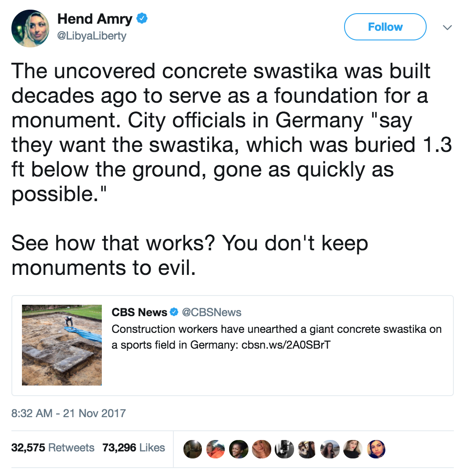Viewport: 467px width, 476px height.
Task: Open the quoted tweet's swastika photo thumbnail
Action: click(x=62, y=345)
